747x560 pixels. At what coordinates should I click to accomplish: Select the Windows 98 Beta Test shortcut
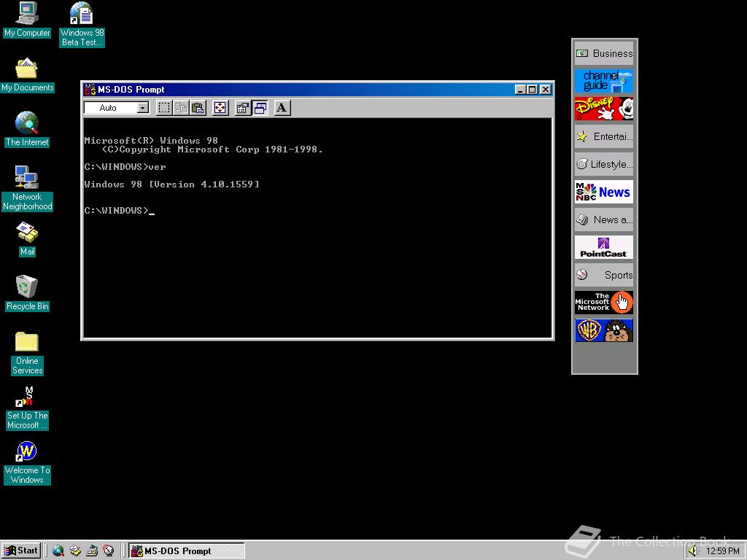click(x=82, y=24)
